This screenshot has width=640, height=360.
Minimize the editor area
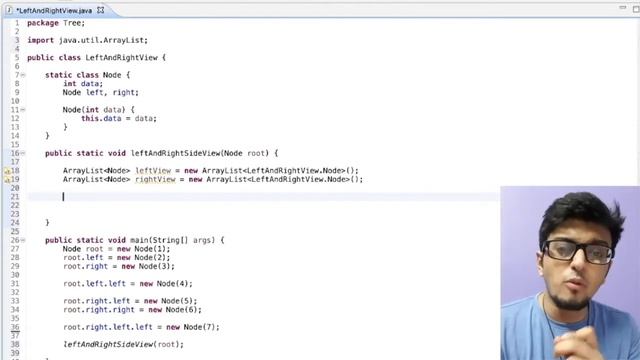(622, 8)
